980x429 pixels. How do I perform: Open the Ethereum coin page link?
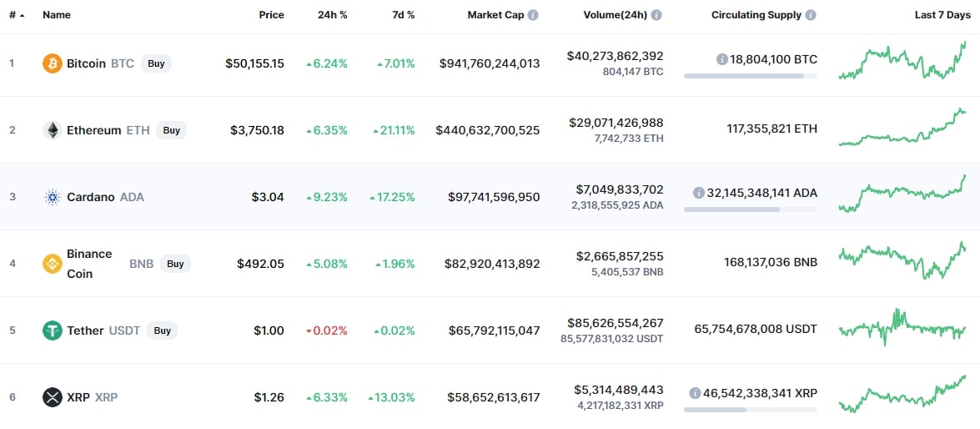pyautogui.click(x=93, y=130)
